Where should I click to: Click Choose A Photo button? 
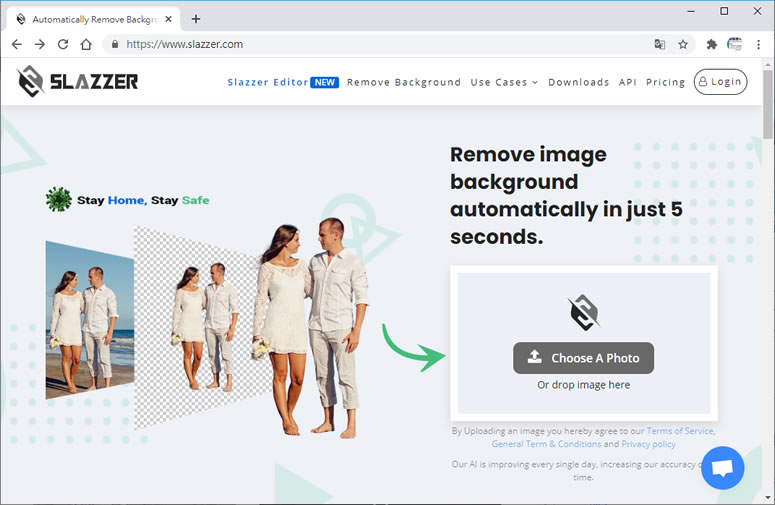click(583, 358)
